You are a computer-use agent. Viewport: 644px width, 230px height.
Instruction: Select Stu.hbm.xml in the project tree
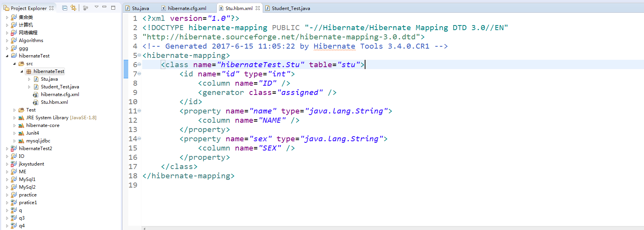(x=54, y=102)
